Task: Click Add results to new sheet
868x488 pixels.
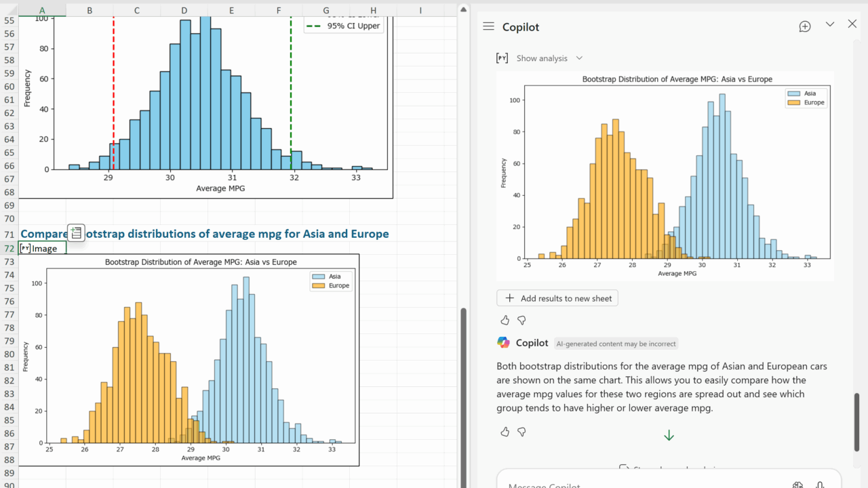Action: (x=557, y=298)
